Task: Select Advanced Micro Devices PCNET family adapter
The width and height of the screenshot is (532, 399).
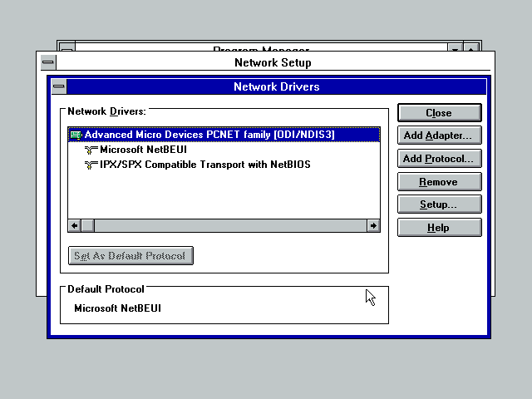Action: [x=224, y=135]
